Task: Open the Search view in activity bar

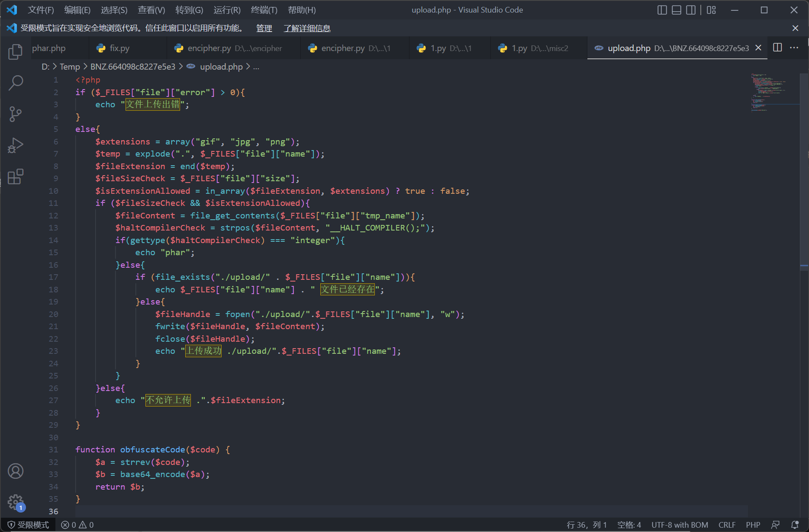Action: point(16,83)
